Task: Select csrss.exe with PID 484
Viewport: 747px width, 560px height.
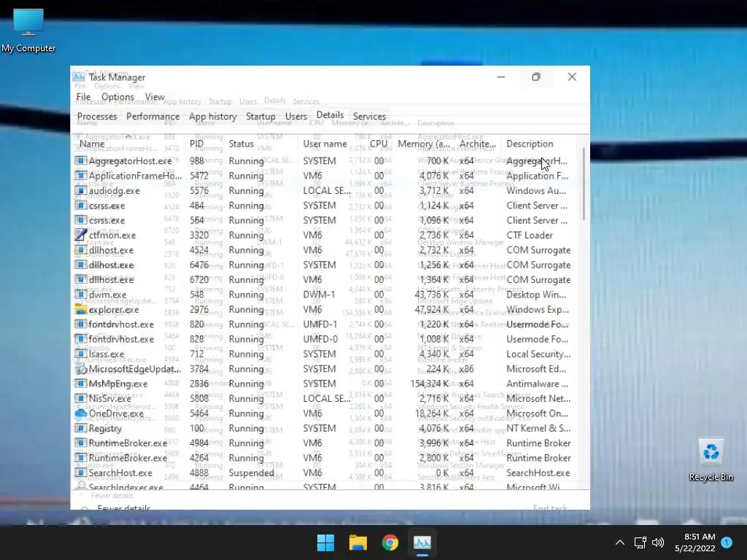Action: (325, 205)
